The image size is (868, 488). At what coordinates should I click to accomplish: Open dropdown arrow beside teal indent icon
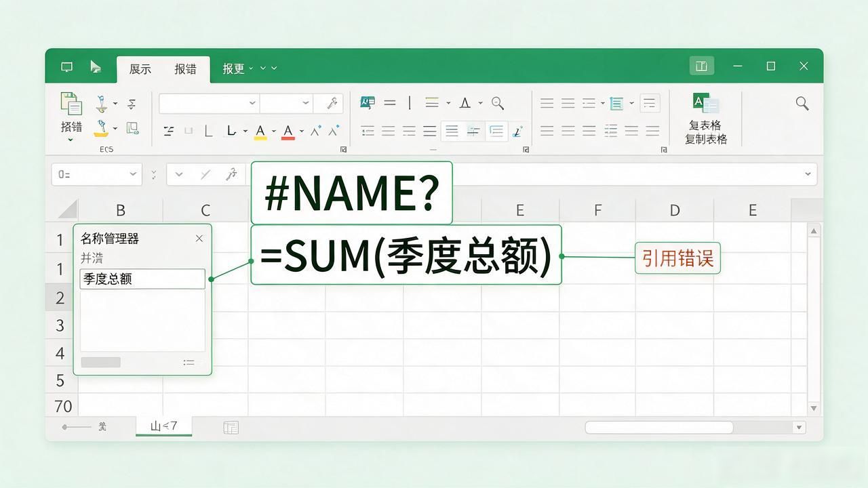click(x=631, y=103)
